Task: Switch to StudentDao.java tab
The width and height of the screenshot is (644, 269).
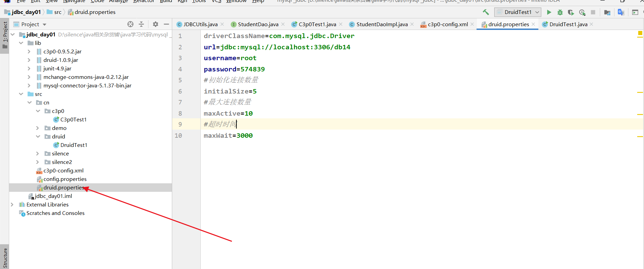Action: (x=258, y=24)
